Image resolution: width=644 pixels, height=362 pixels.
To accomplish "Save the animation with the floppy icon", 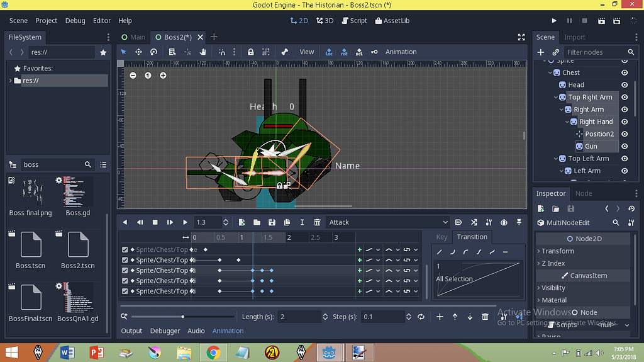I will click(272, 222).
